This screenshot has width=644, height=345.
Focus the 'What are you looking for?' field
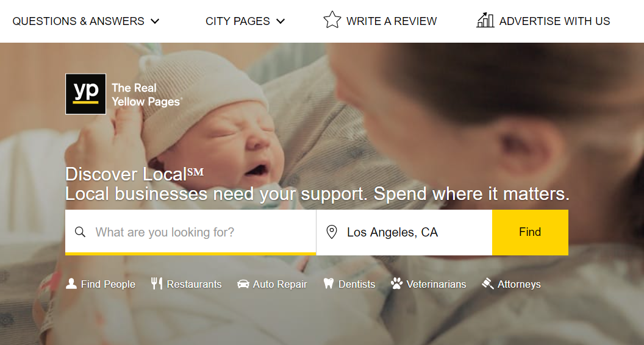201,232
